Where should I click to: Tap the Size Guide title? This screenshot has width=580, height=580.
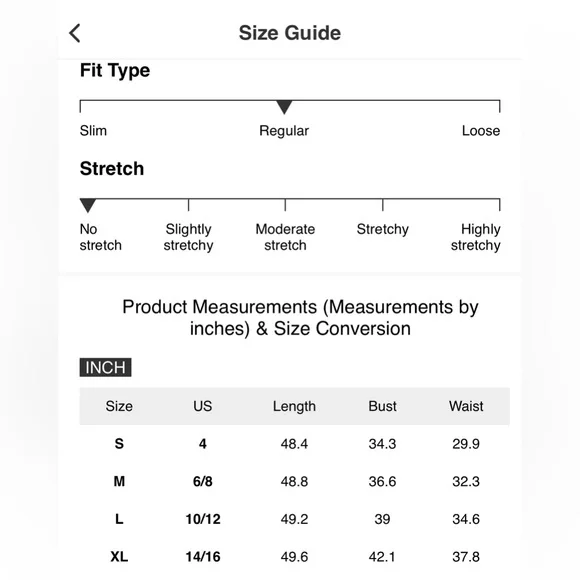[290, 33]
